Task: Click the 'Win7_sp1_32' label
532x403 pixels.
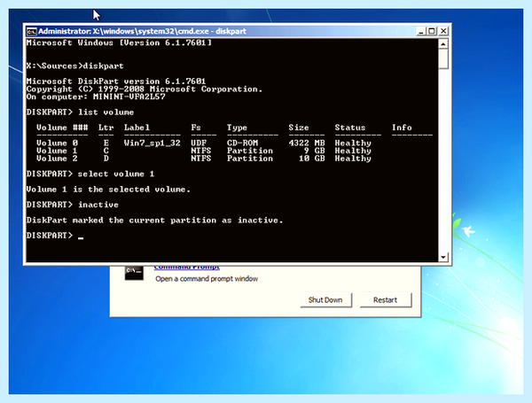Action: click(152, 143)
